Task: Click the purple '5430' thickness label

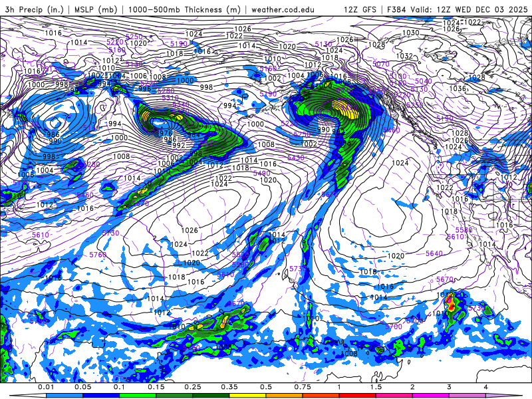Action: pyautogui.click(x=295, y=158)
